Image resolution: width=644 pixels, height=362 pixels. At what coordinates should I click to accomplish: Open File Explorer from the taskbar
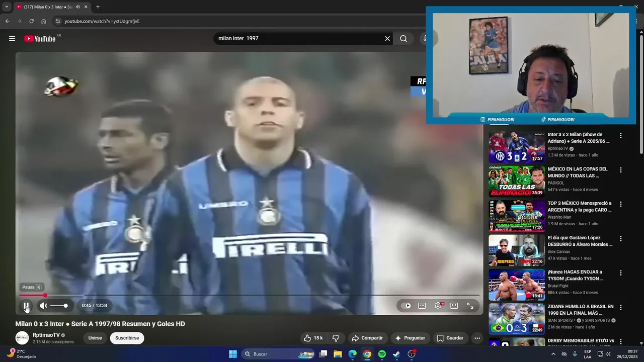[x=338, y=354]
